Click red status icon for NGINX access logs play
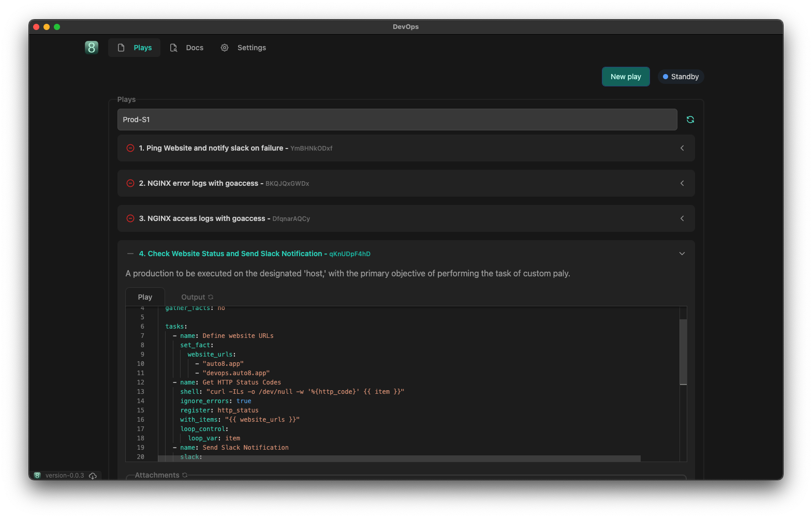Viewport: 812px width, 518px height. tap(130, 218)
